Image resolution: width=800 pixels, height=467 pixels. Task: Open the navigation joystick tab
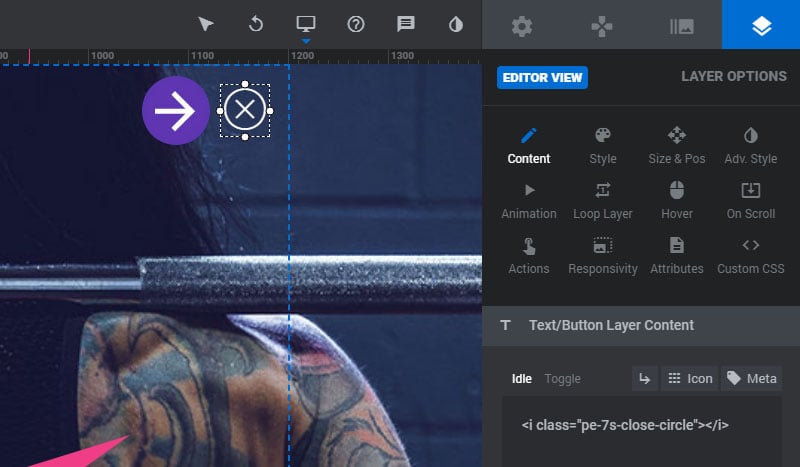point(602,26)
